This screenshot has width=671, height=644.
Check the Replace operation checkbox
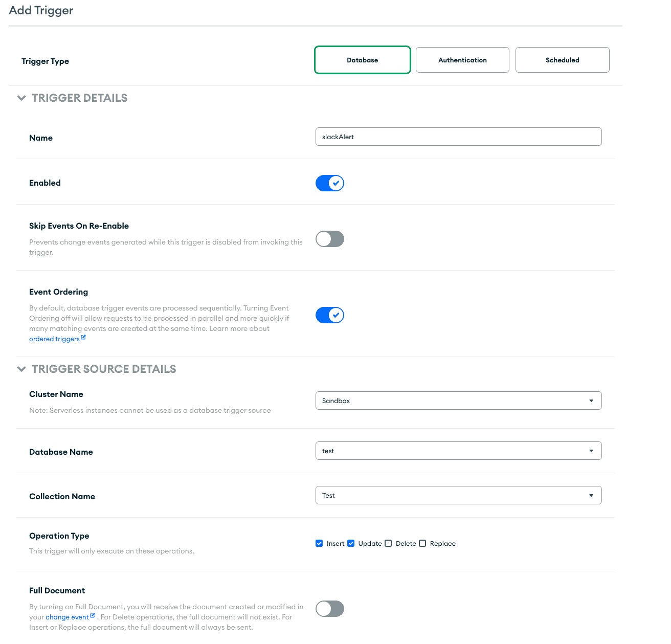click(422, 543)
